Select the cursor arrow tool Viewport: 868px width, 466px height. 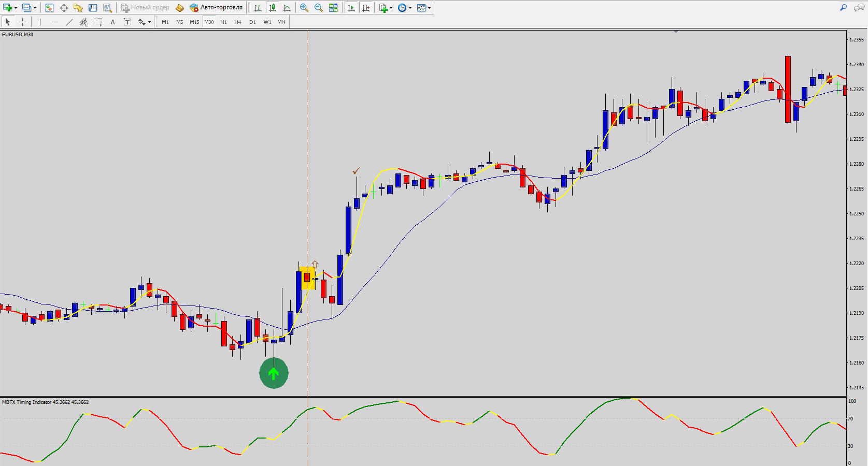8,22
